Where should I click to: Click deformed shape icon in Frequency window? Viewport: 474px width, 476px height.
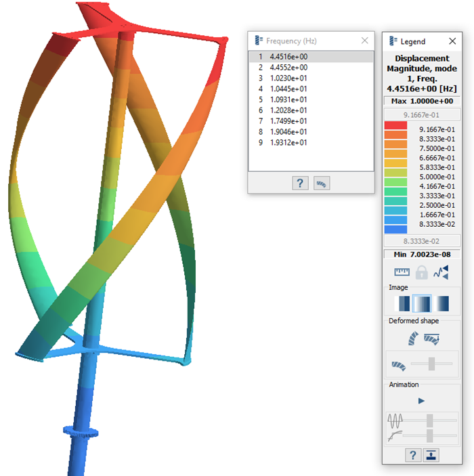coord(322,183)
